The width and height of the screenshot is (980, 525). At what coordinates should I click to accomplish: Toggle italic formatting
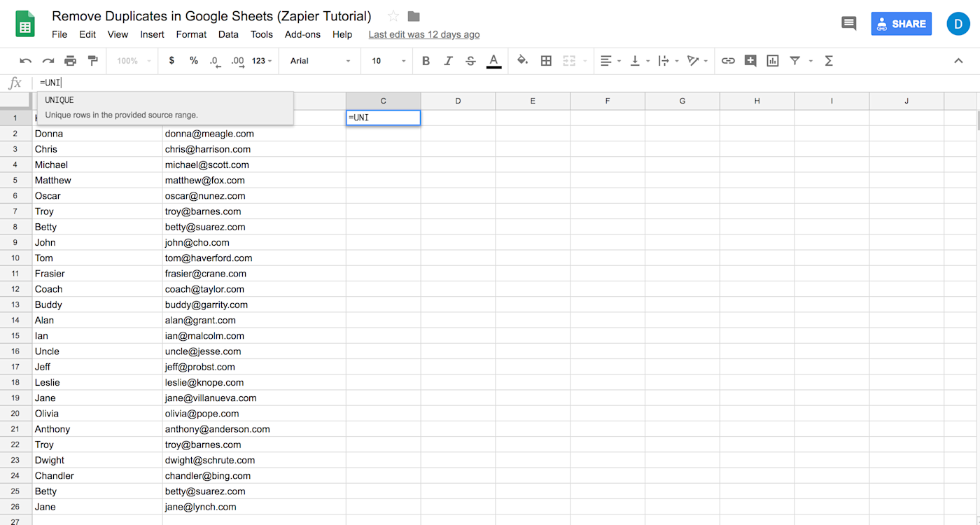pos(448,61)
